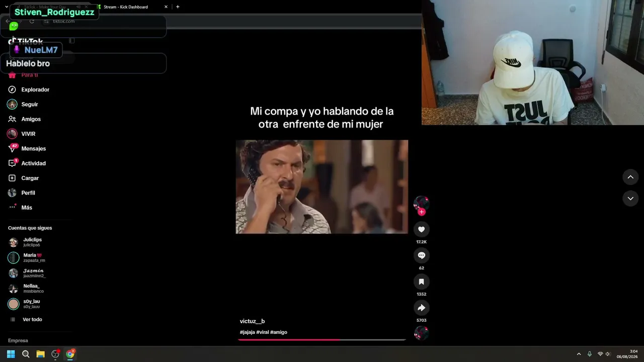Open the clock and date panel

(627, 354)
